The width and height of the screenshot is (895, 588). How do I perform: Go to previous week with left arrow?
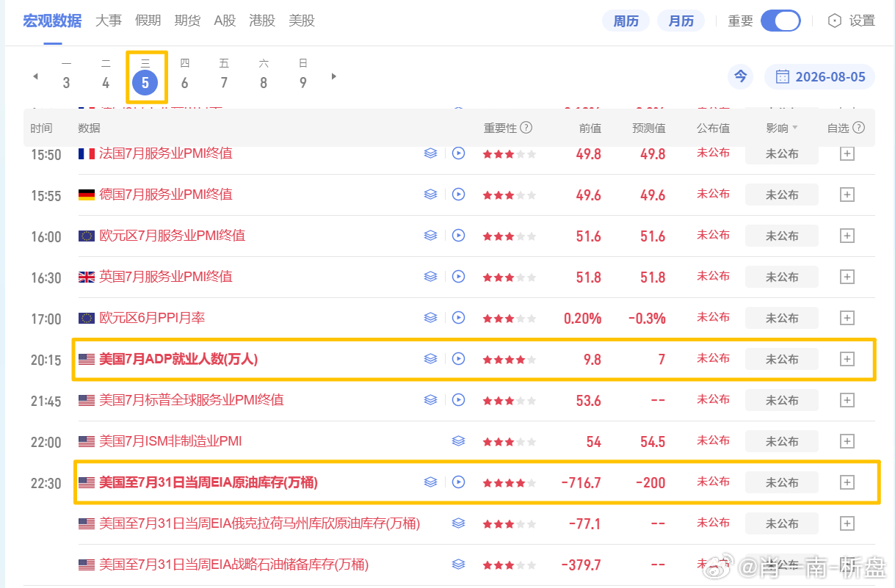pos(35,76)
